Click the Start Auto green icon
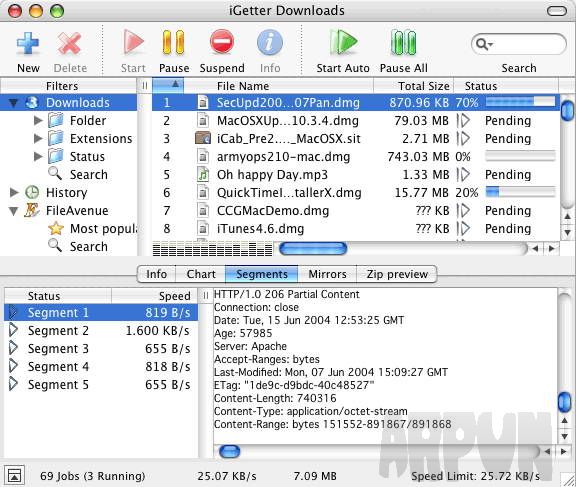 pyautogui.click(x=343, y=43)
